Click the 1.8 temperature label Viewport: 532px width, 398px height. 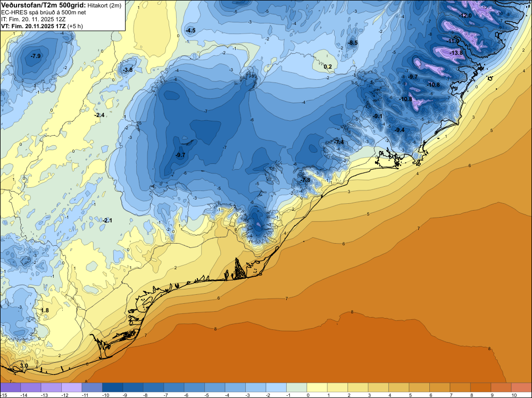(x=45, y=310)
